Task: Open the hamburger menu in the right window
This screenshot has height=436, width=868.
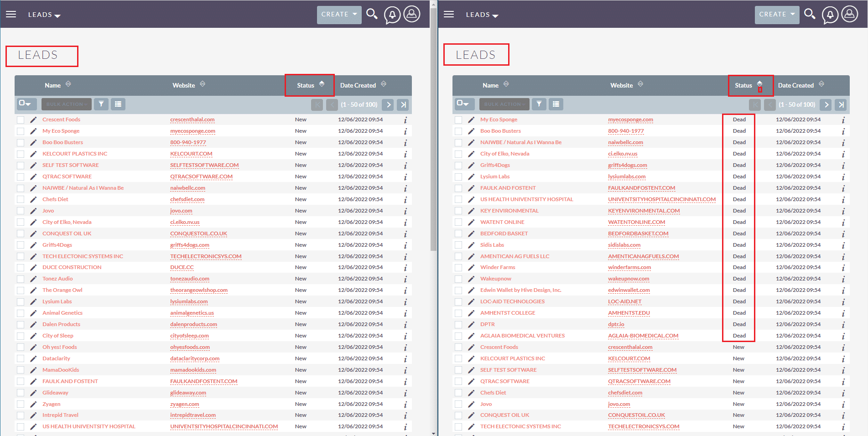Action: pyautogui.click(x=449, y=15)
